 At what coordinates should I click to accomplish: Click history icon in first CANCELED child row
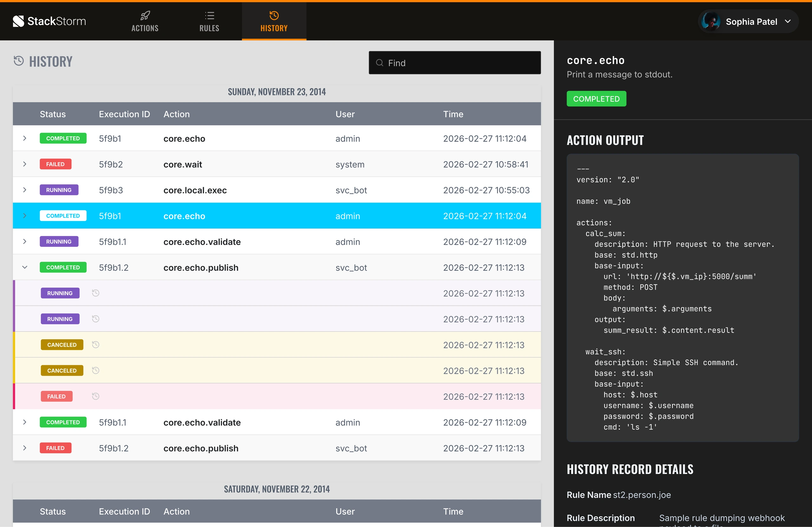pyautogui.click(x=95, y=345)
